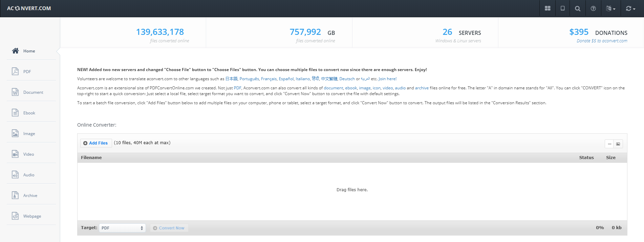Image resolution: width=644 pixels, height=242 pixels.
Task: Click the 139,633,178 files converted counter
Action: point(160,32)
